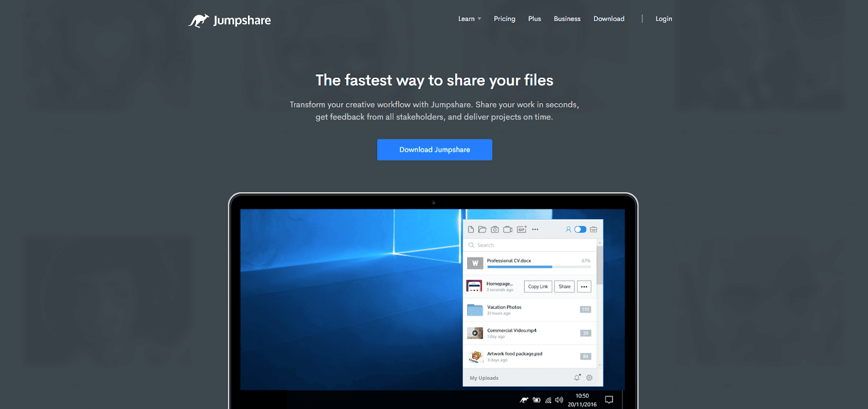Click the 67% upload percentage
The height and width of the screenshot is (409, 868).
586,261
